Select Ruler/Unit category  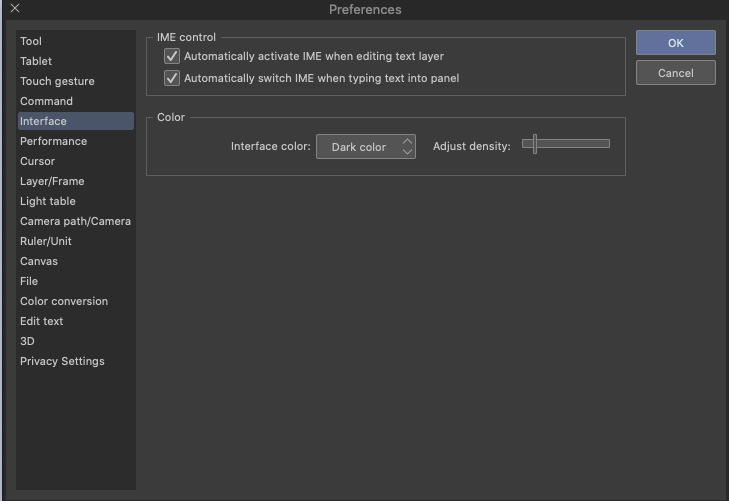click(76, 241)
